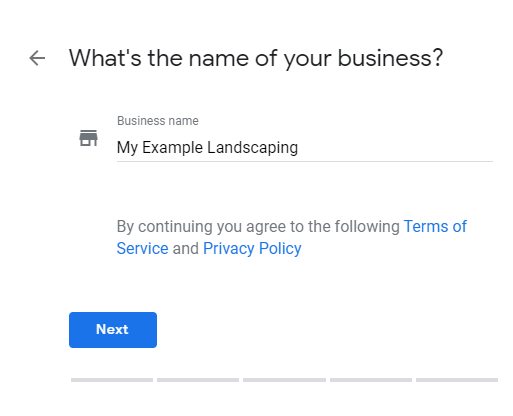Go back using the left arrow icon
This screenshot has height=416, width=513.
37,58
